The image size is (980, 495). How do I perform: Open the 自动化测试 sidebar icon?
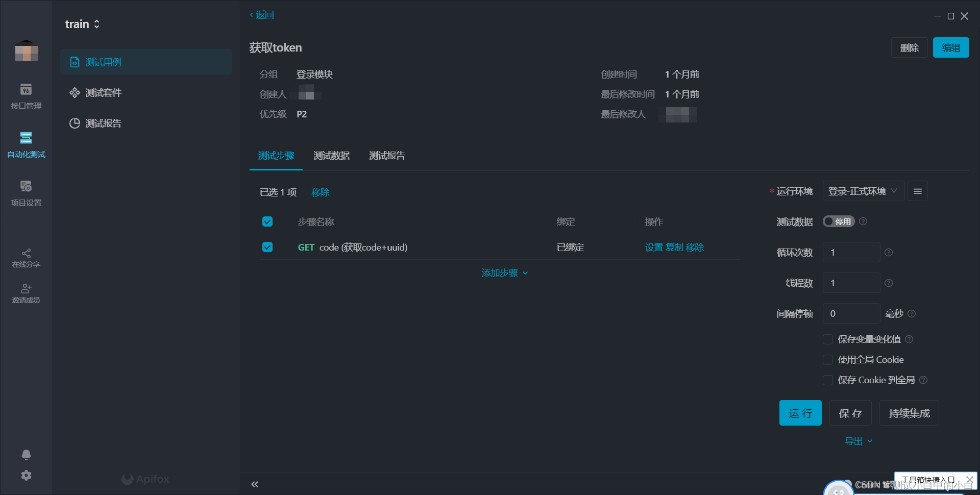click(26, 138)
